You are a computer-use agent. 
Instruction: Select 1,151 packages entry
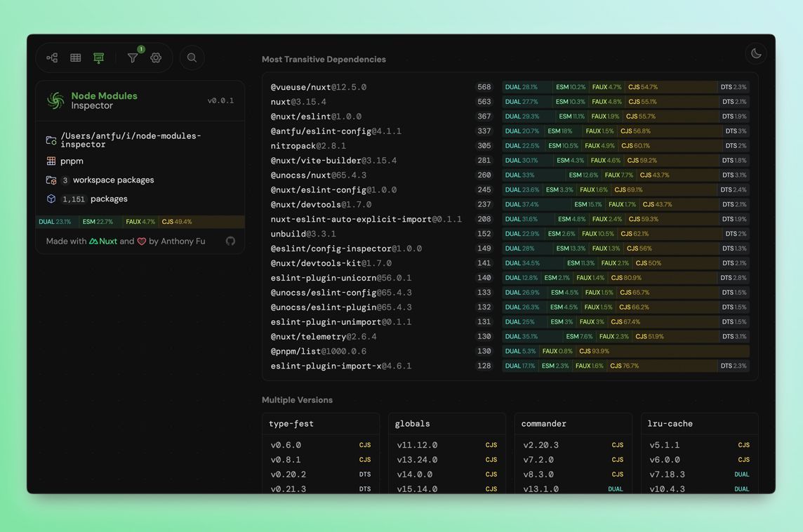coord(94,199)
